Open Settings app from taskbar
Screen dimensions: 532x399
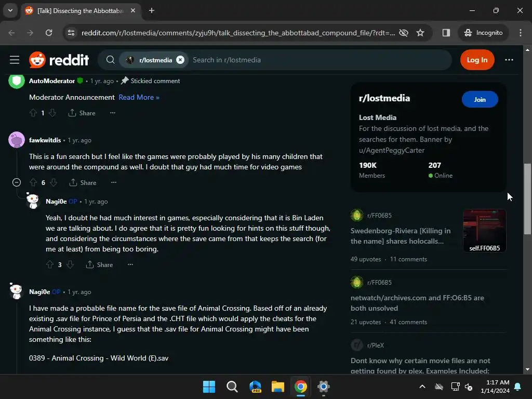[x=324, y=387]
